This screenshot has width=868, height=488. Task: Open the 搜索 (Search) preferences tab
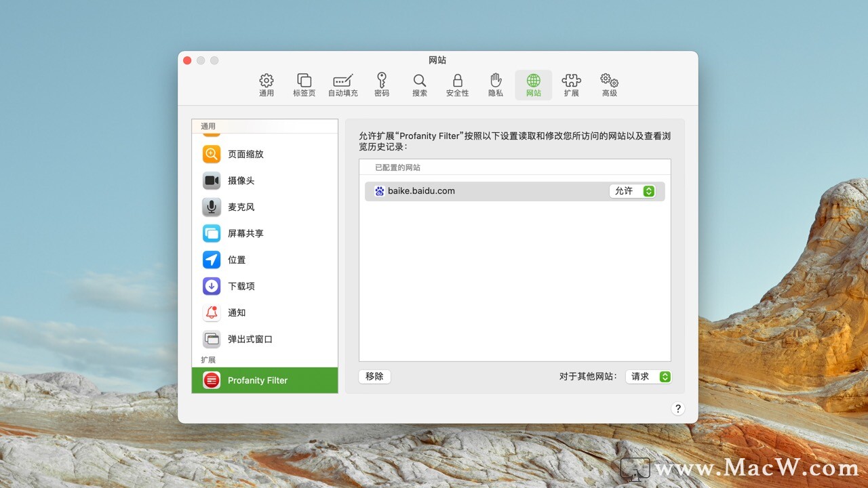tap(420, 85)
